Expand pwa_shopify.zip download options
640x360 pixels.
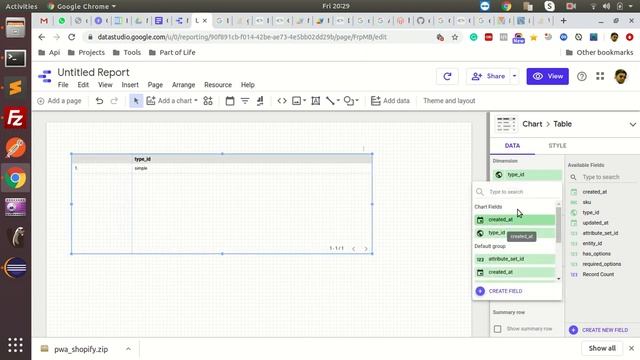(128, 349)
